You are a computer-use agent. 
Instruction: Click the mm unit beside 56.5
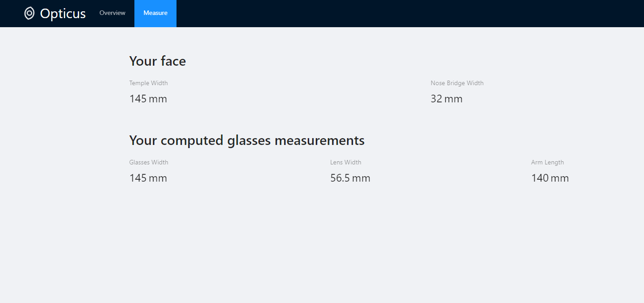[362, 178]
